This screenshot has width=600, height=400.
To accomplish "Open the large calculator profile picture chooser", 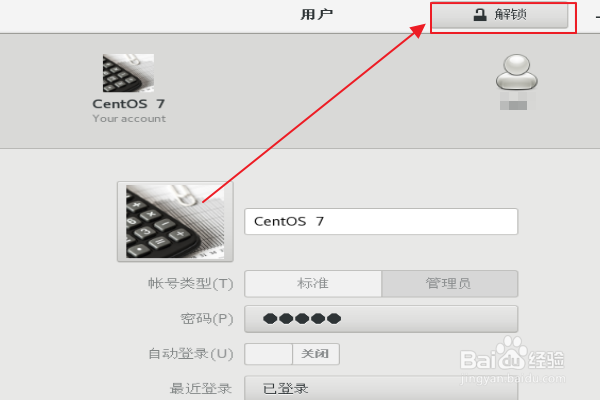I will pyautogui.click(x=175, y=222).
